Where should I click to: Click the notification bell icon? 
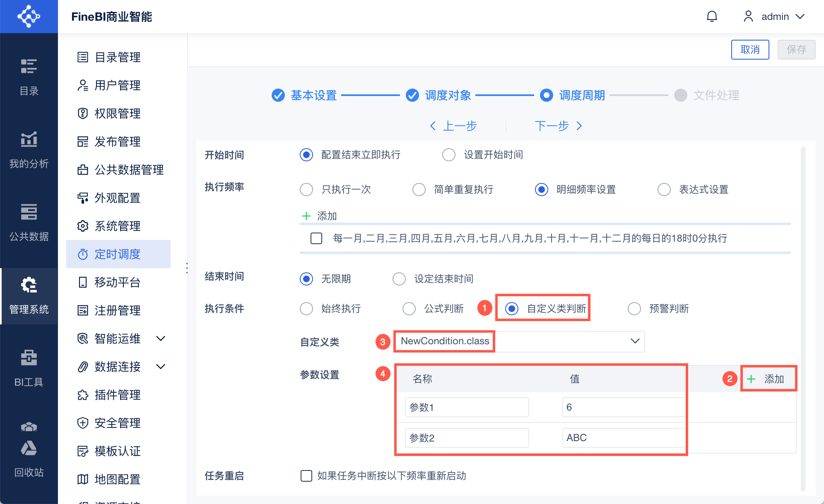[712, 17]
